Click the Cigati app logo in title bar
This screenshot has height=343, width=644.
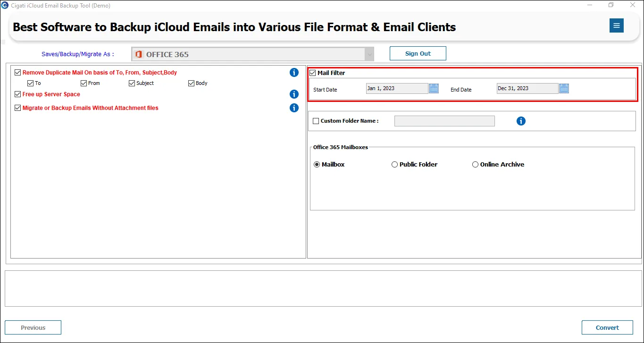coord(5,5)
